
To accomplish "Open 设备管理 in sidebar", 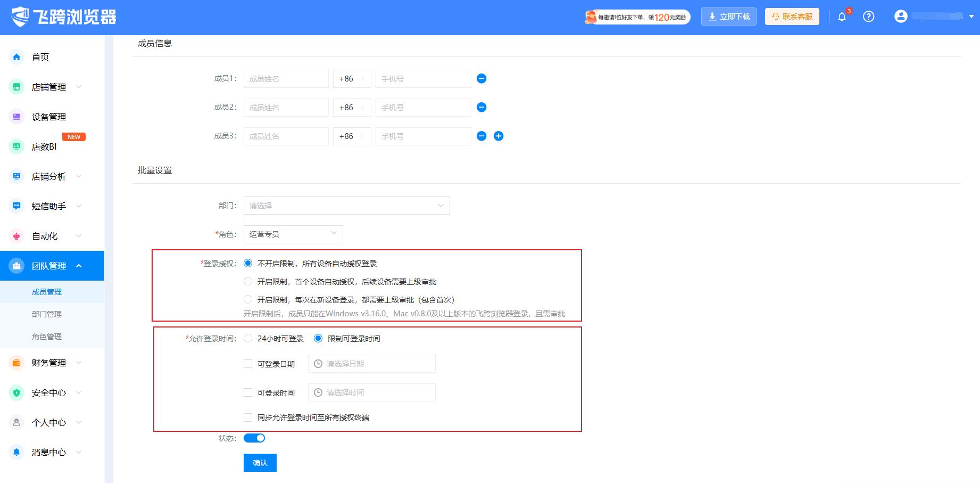I will pyautogui.click(x=49, y=117).
